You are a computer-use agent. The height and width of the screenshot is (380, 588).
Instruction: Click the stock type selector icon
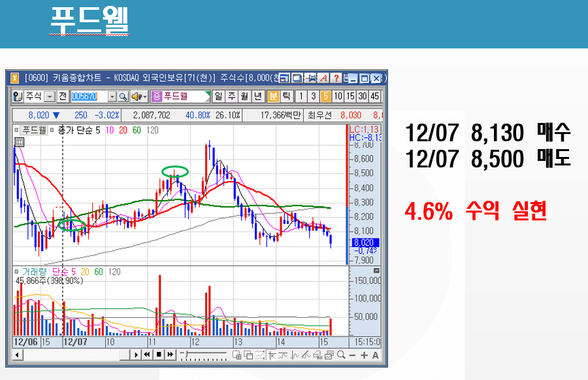tap(18, 97)
